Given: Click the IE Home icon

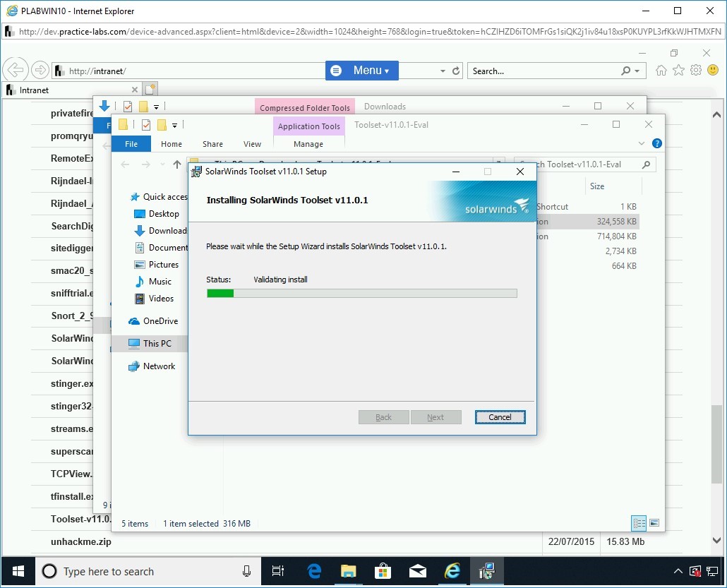Looking at the screenshot, I should (661, 71).
